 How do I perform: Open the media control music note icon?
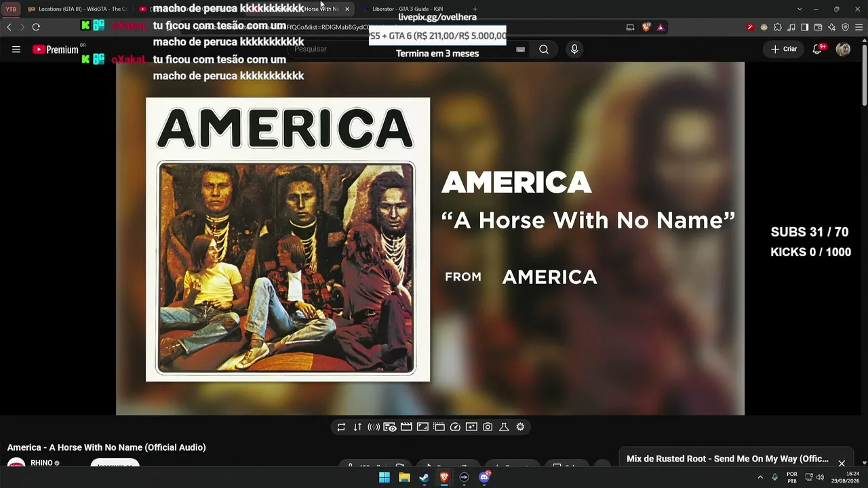pos(791,27)
